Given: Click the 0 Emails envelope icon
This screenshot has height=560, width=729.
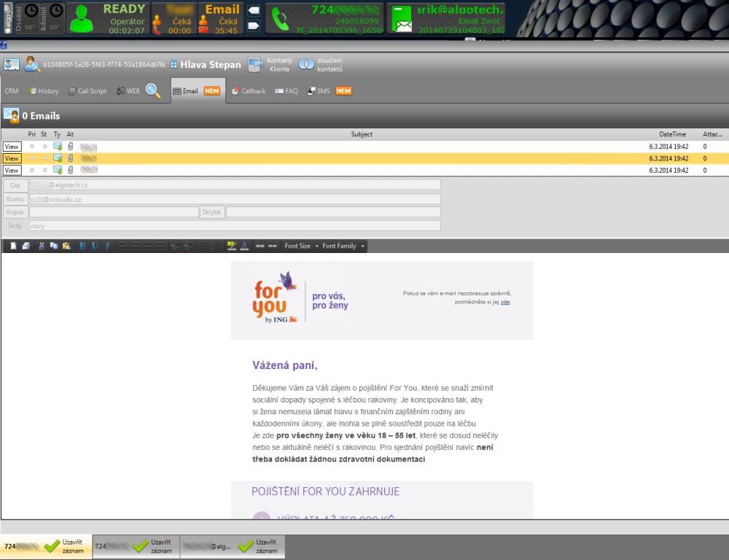Looking at the screenshot, I should click(11, 115).
